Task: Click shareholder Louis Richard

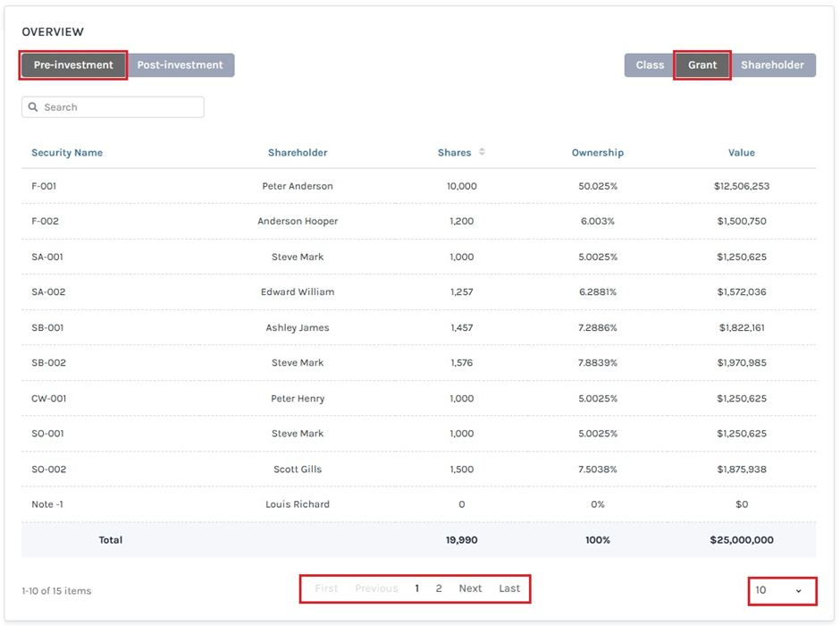Action: tap(298, 503)
